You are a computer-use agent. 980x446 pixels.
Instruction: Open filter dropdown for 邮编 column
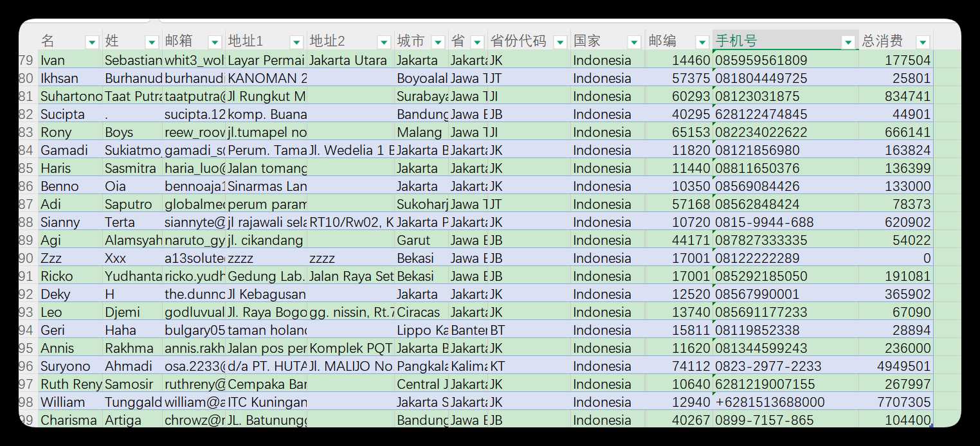coord(702,42)
